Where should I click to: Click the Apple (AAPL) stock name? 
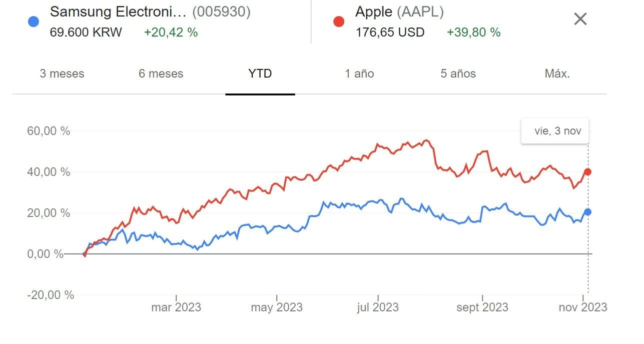(399, 11)
